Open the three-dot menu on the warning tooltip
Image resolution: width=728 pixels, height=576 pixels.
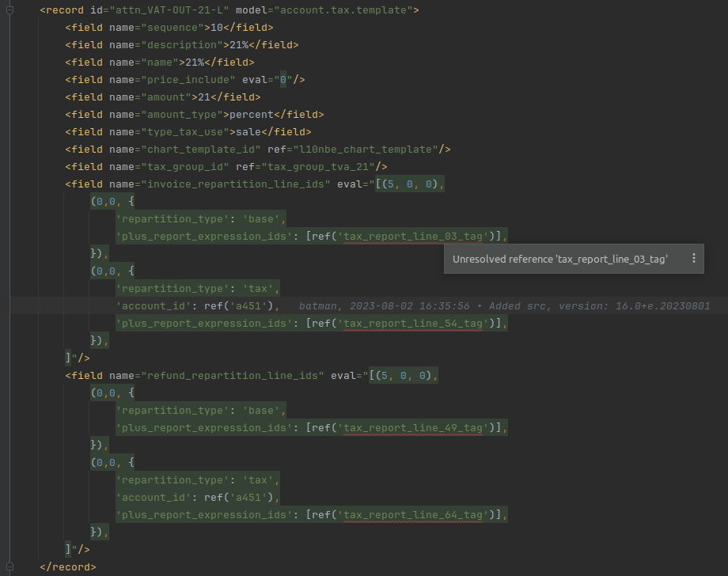694,259
